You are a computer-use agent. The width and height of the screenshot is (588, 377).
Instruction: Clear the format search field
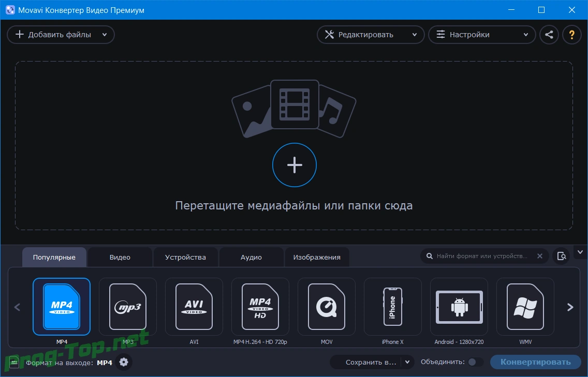click(x=540, y=256)
